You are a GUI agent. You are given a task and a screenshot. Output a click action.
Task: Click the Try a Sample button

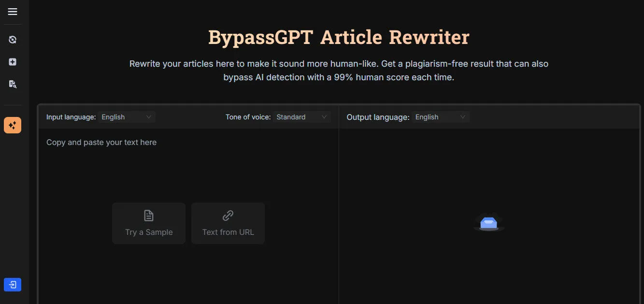(x=148, y=223)
